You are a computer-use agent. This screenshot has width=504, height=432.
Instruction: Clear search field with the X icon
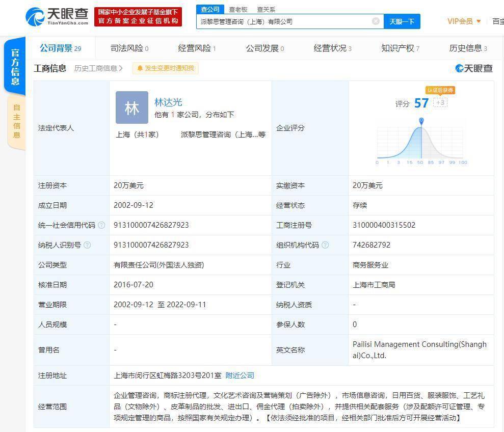(x=376, y=21)
